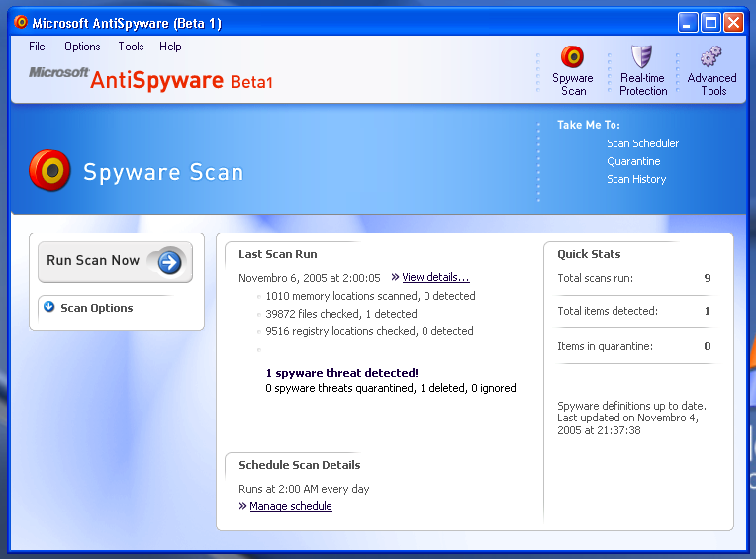Open the Manage schedule link
This screenshot has width=756, height=559.
point(291,506)
